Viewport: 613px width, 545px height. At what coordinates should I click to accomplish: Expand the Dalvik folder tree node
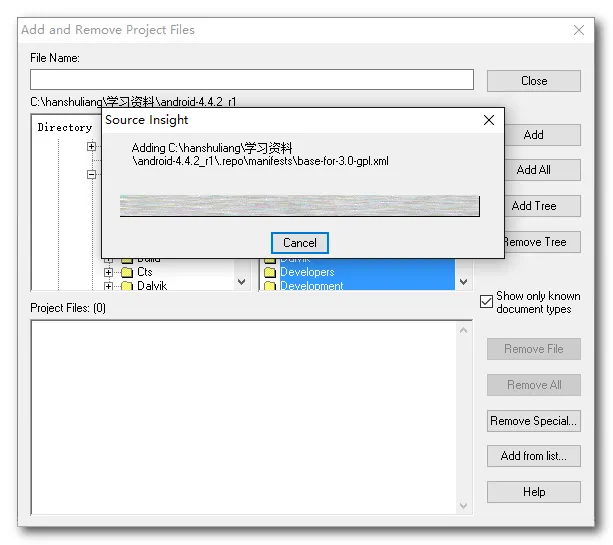pos(109,286)
